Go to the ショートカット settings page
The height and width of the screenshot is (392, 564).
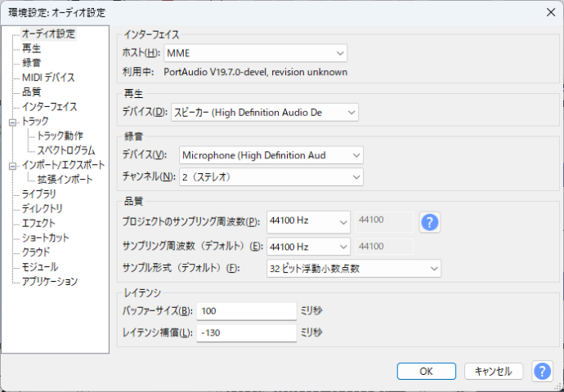point(46,238)
